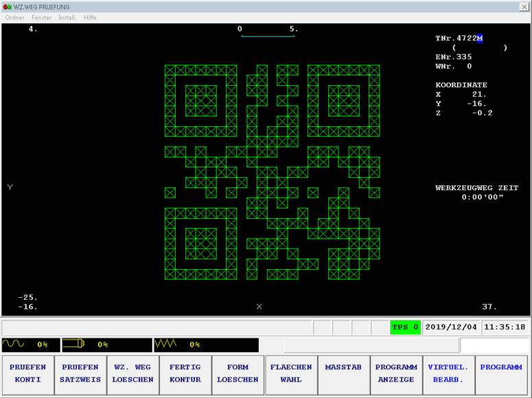
Task: Open the Install. menu
Action: pyautogui.click(x=67, y=18)
